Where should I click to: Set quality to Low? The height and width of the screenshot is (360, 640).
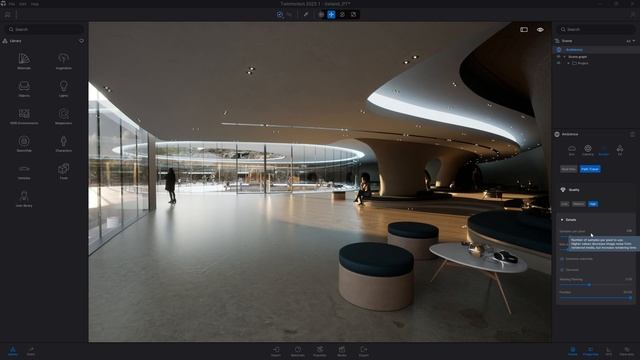564,204
